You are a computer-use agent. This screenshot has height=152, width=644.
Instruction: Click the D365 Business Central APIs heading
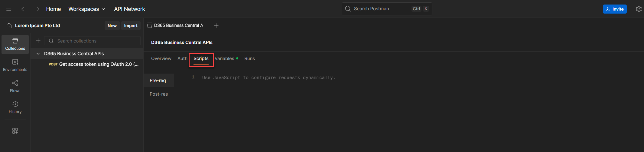pyautogui.click(x=182, y=43)
